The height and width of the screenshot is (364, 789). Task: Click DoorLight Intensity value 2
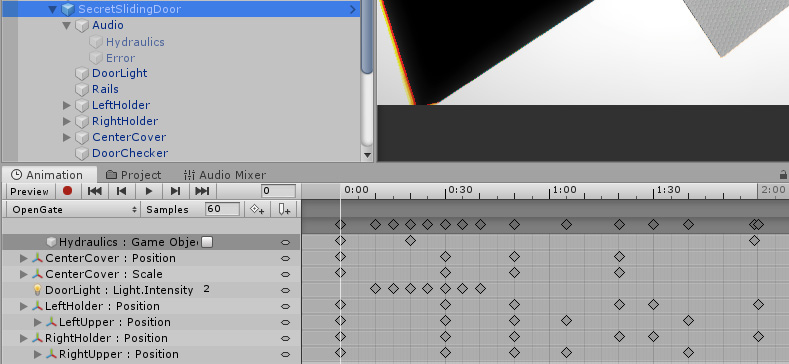tap(206, 289)
